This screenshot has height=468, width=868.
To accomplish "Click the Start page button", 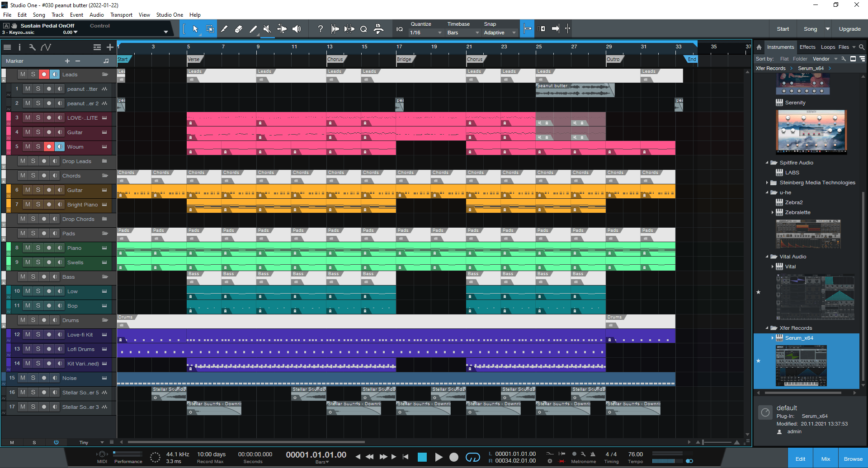I will (x=783, y=29).
